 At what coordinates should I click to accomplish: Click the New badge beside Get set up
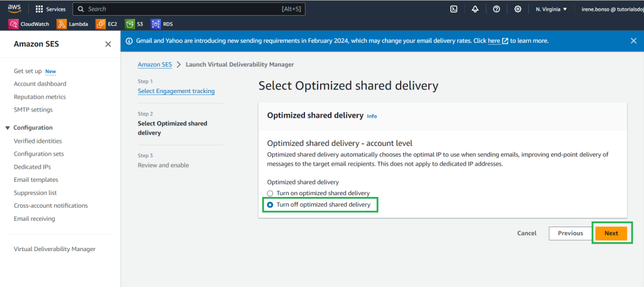pyautogui.click(x=50, y=72)
